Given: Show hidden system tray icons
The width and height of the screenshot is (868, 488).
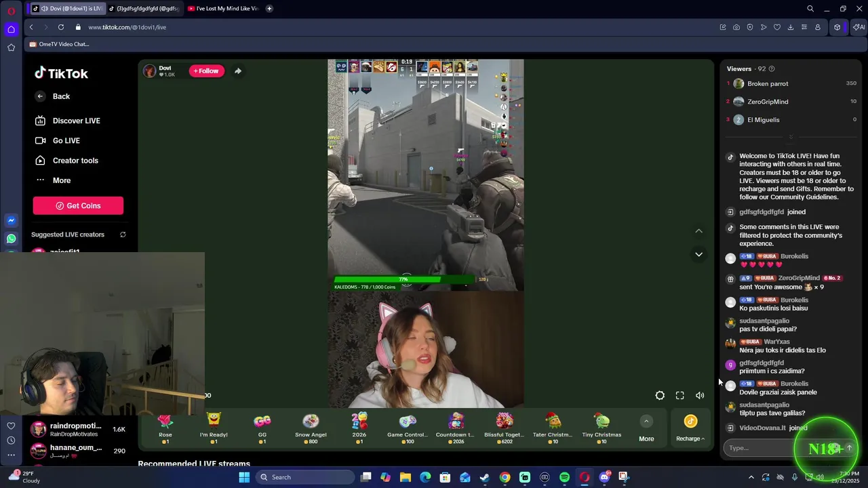Looking at the screenshot, I should 751,477.
